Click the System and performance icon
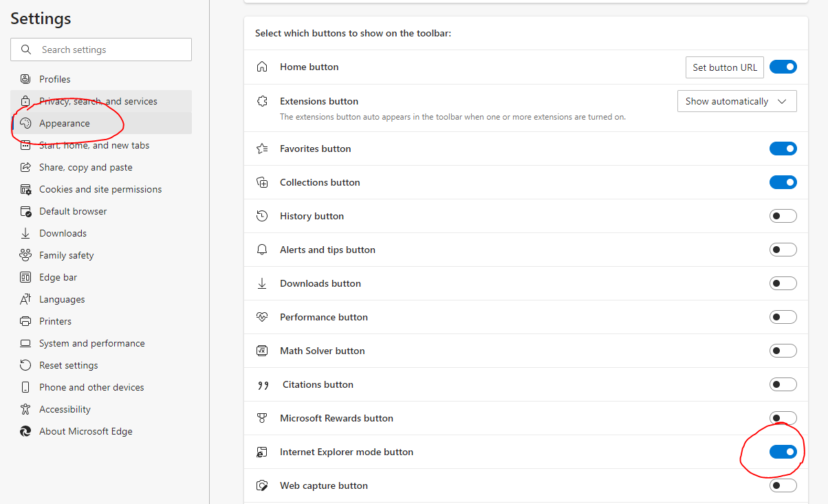Screen dimensions: 828x504 pos(25,343)
